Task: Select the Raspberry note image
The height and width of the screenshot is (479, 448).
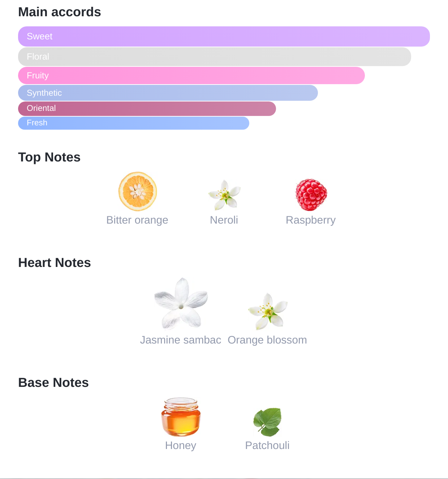Action: coord(311,195)
